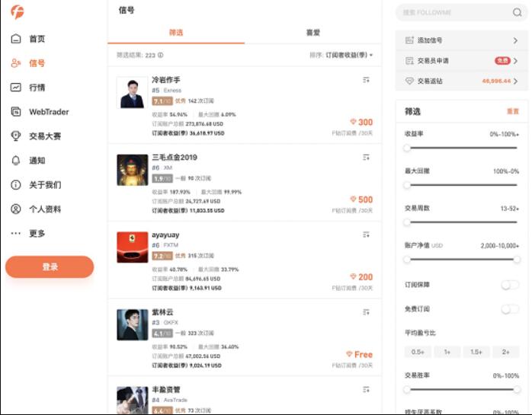
Task: Open trader name 丰盈资管
Action: (166, 390)
